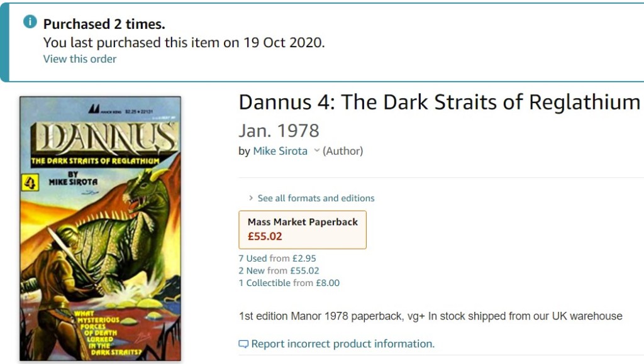The image size is (644, 364).
Task: Click the Purchased 2 times heading
Action: pos(104,25)
